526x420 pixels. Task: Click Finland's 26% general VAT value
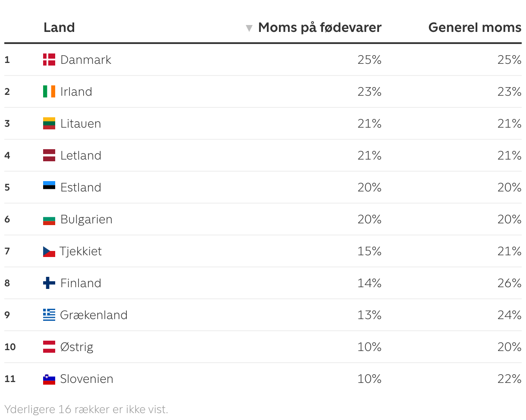click(509, 283)
